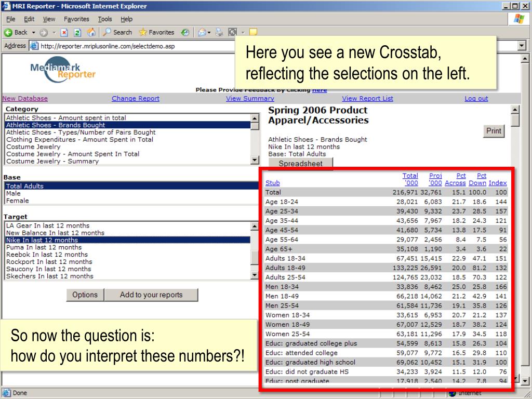Viewport: 532px width, 399px height.
Task: Open the Search toolbar button
Action: (x=117, y=32)
